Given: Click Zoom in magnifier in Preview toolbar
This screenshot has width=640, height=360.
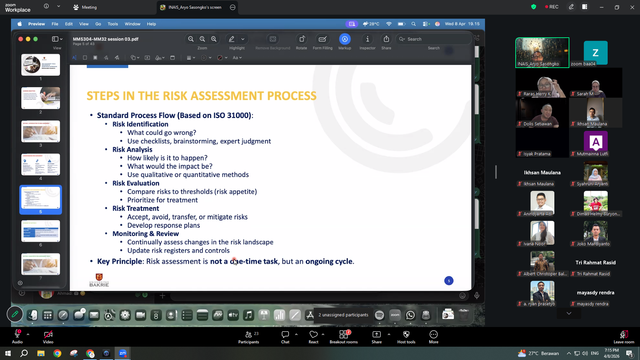Looking at the screenshot, I should 213,39.
